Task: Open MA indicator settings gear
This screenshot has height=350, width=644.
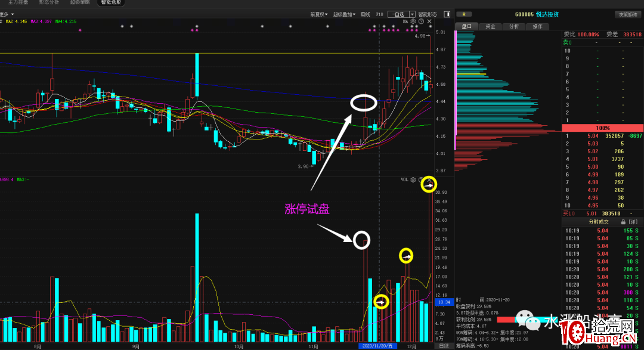Action: (x=413, y=21)
